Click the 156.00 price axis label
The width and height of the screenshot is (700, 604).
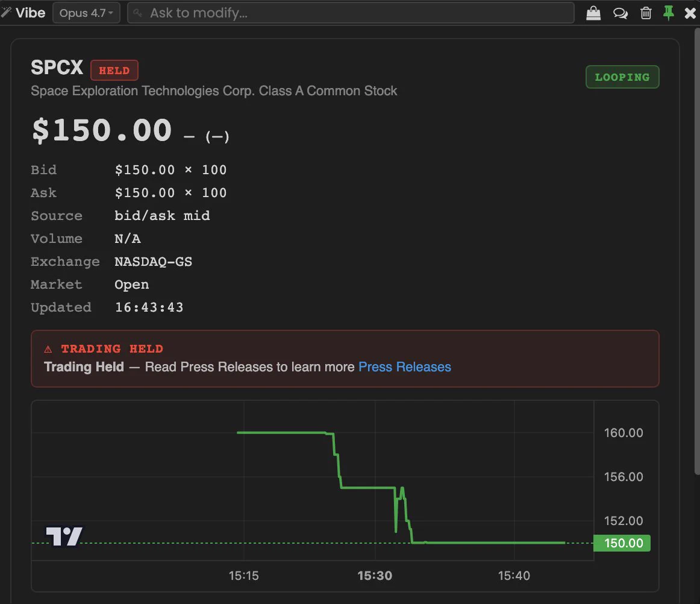click(623, 477)
